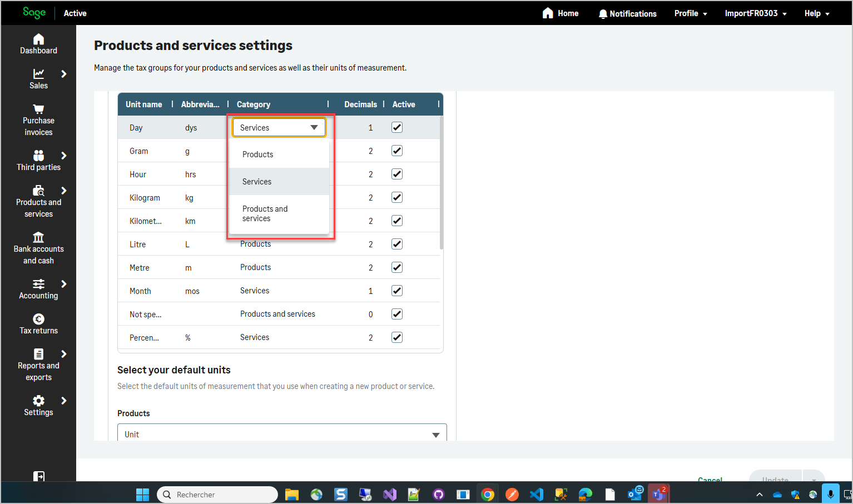
Task: Click the Notifications bell icon
Action: [603, 13]
